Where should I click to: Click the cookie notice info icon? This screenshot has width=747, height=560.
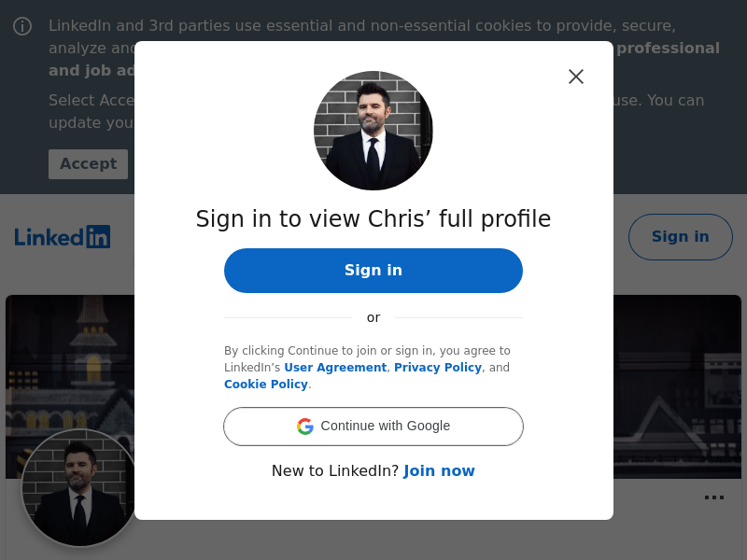click(22, 26)
